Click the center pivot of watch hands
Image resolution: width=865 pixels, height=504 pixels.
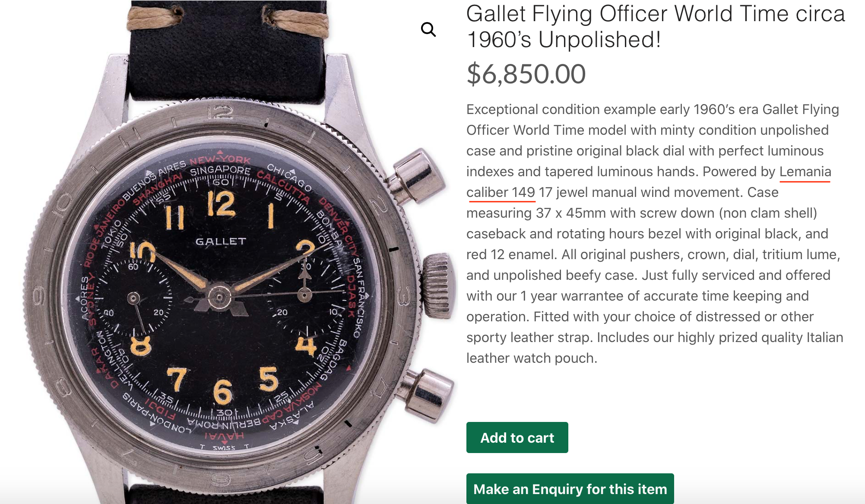[x=219, y=297]
